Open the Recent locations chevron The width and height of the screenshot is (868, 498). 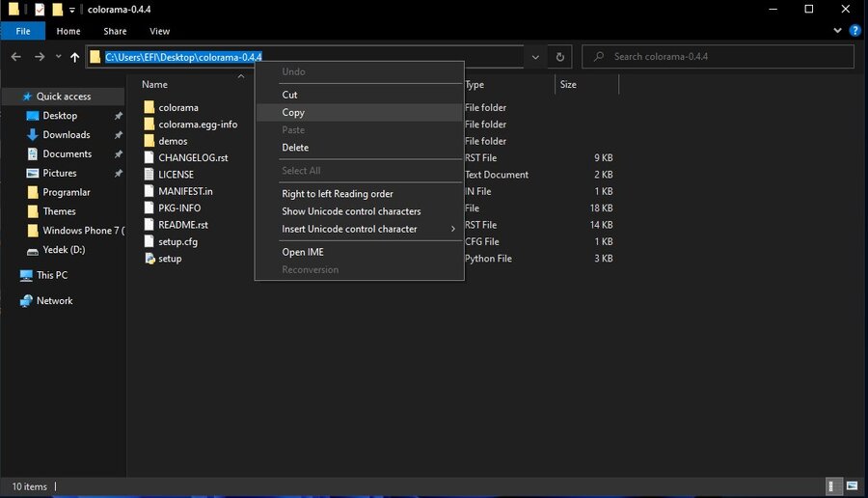(x=58, y=57)
